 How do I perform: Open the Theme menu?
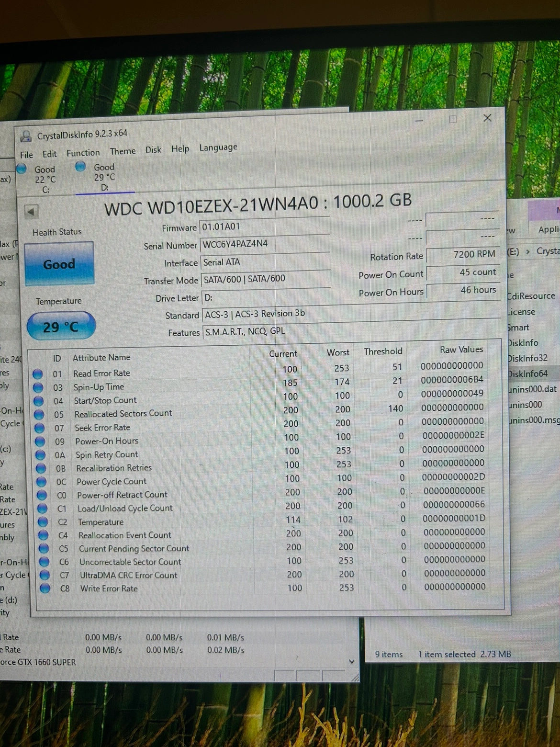click(123, 151)
